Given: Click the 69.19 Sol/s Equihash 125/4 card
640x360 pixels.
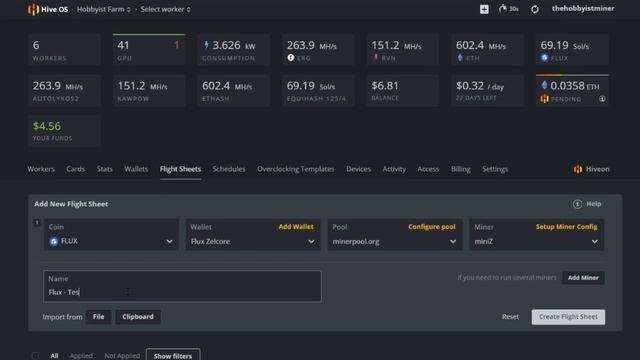Looking at the screenshot, I should (x=318, y=90).
